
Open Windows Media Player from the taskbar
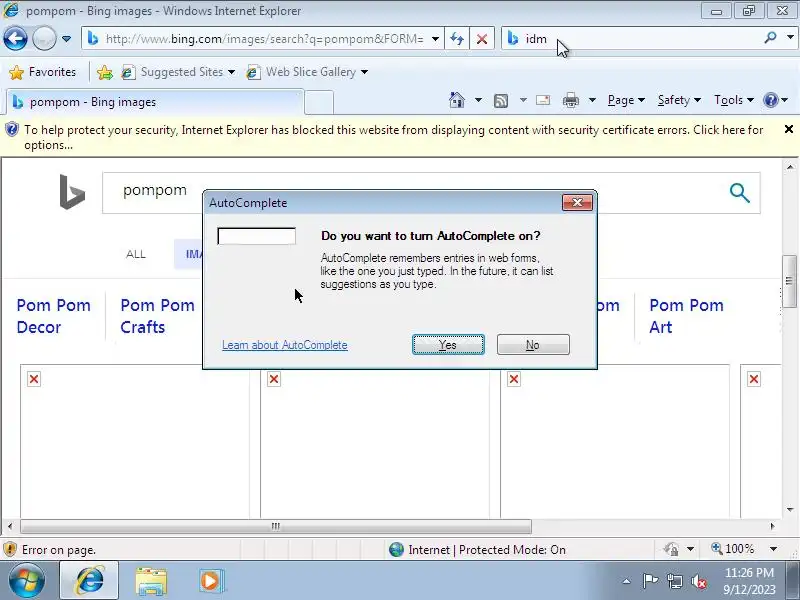(211, 581)
